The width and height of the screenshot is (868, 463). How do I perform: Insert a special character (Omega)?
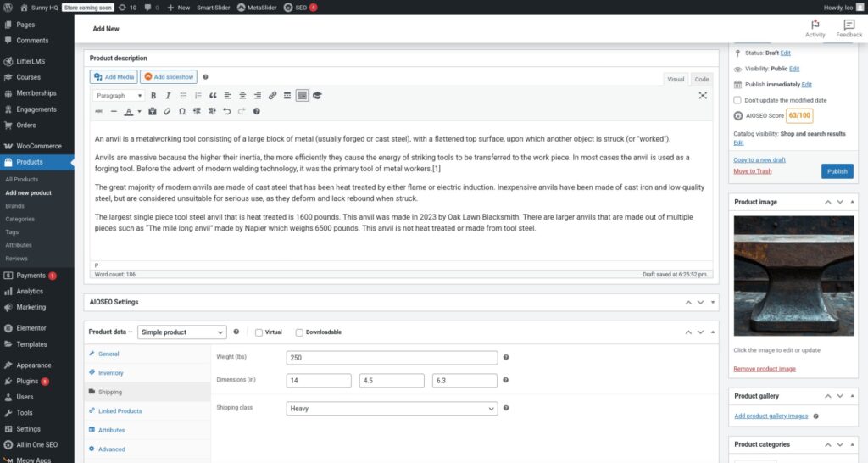click(x=182, y=111)
